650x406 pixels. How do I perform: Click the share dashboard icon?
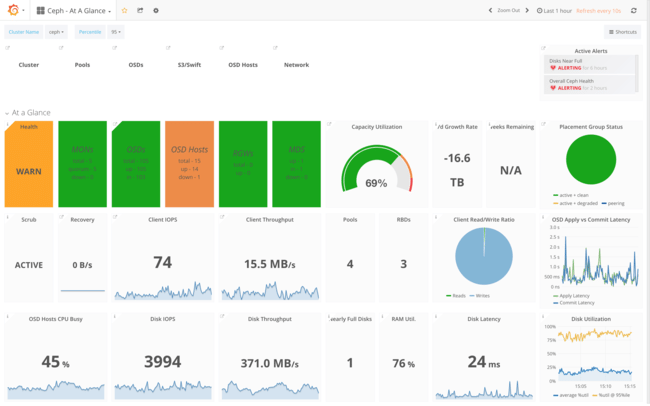pos(140,10)
